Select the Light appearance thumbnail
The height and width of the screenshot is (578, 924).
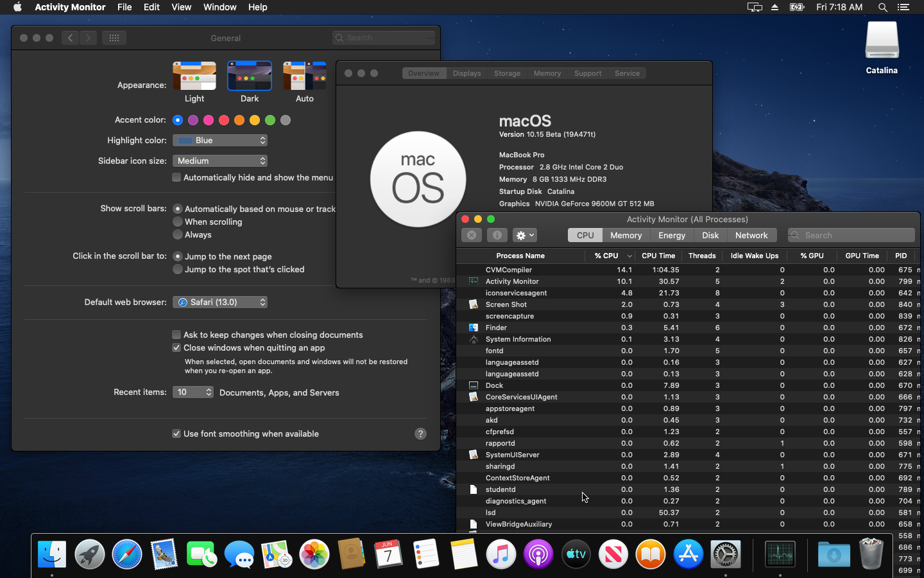pyautogui.click(x=194, y=76)
